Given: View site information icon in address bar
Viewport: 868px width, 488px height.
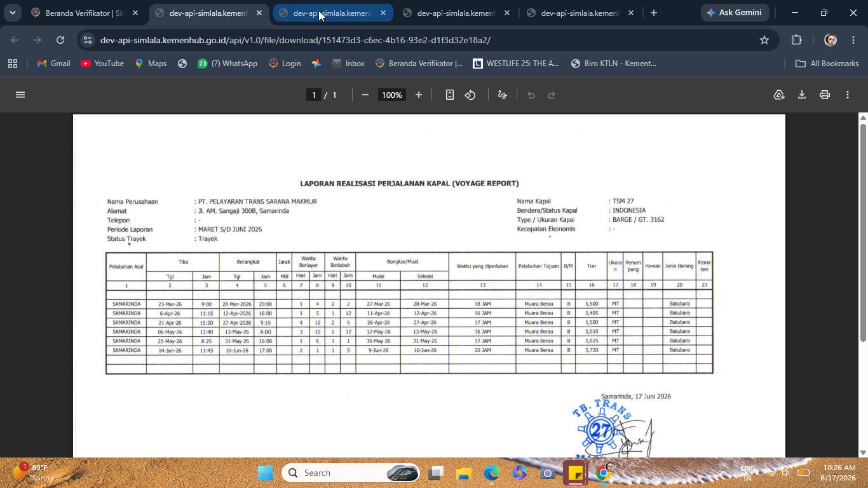Looking at the screenshot, I should click(88, 40).
